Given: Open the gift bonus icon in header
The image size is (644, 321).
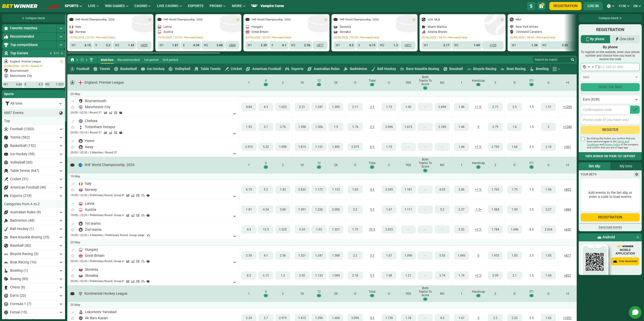Looking at the screenshot, I should (541, 6).
